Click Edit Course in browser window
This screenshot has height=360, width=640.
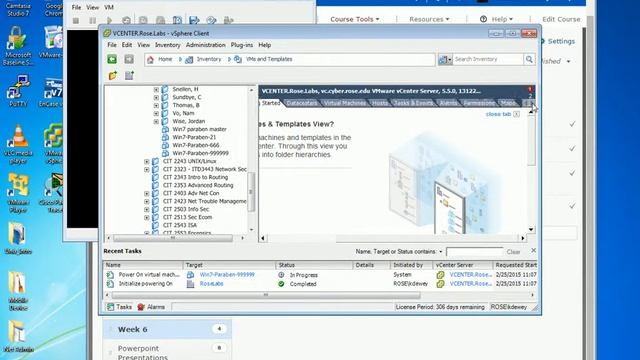click(561, 19)
